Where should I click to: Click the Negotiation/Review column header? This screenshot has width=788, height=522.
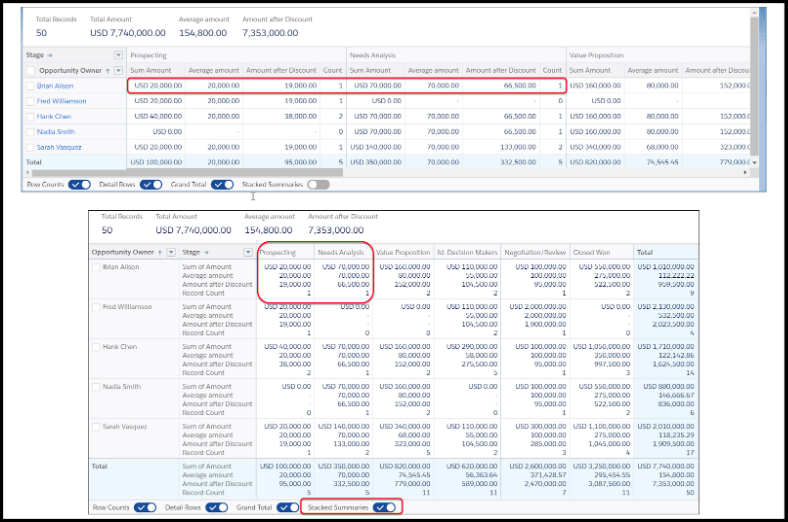[x=535, y=253]
